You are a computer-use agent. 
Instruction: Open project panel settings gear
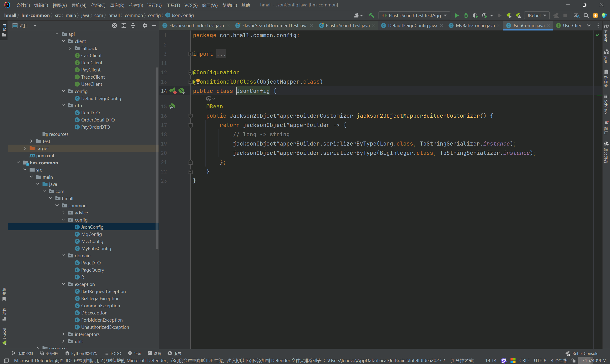(145, 25)
